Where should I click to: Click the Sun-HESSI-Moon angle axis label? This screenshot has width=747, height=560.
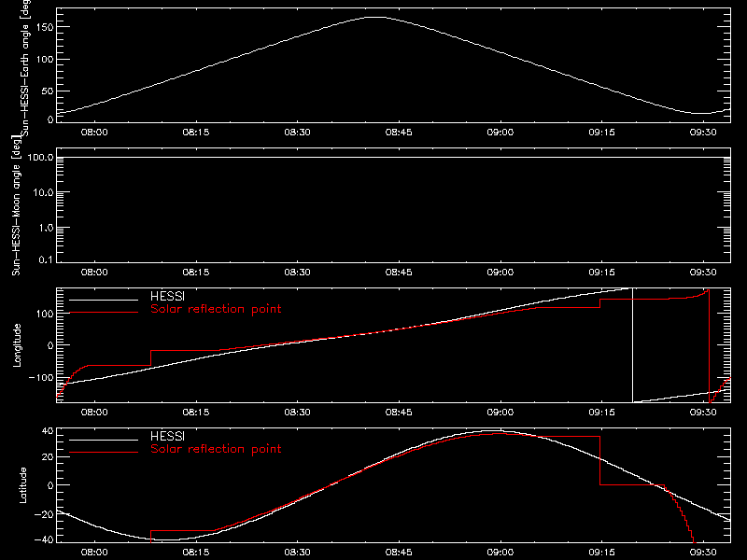[16, 205]
